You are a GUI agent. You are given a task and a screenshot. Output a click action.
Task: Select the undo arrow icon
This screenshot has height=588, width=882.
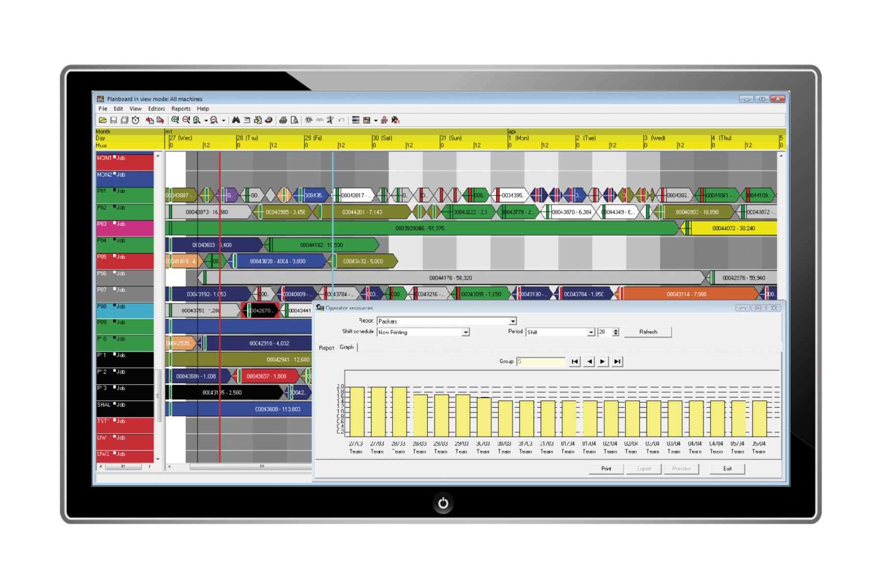pos(341,120)
